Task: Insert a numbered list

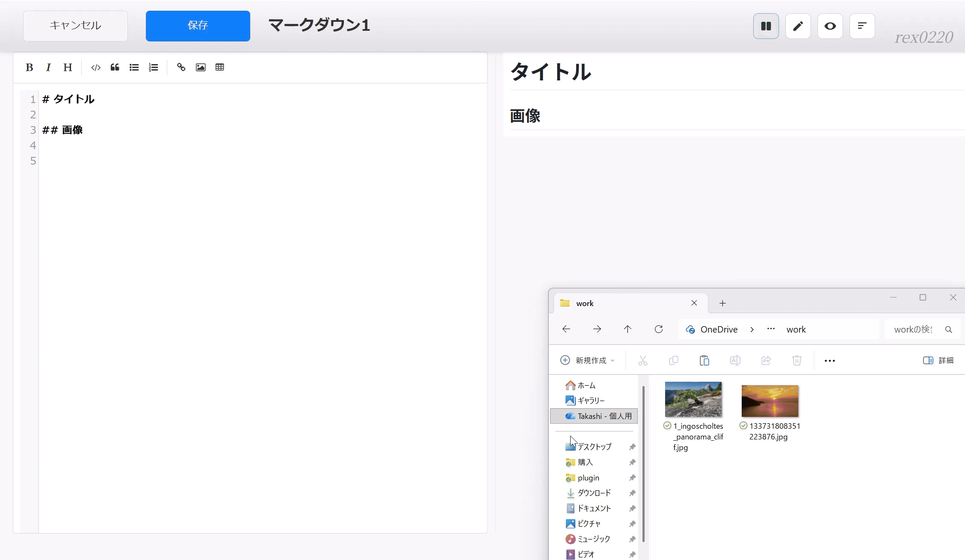Action: click(x=153, y=68)
